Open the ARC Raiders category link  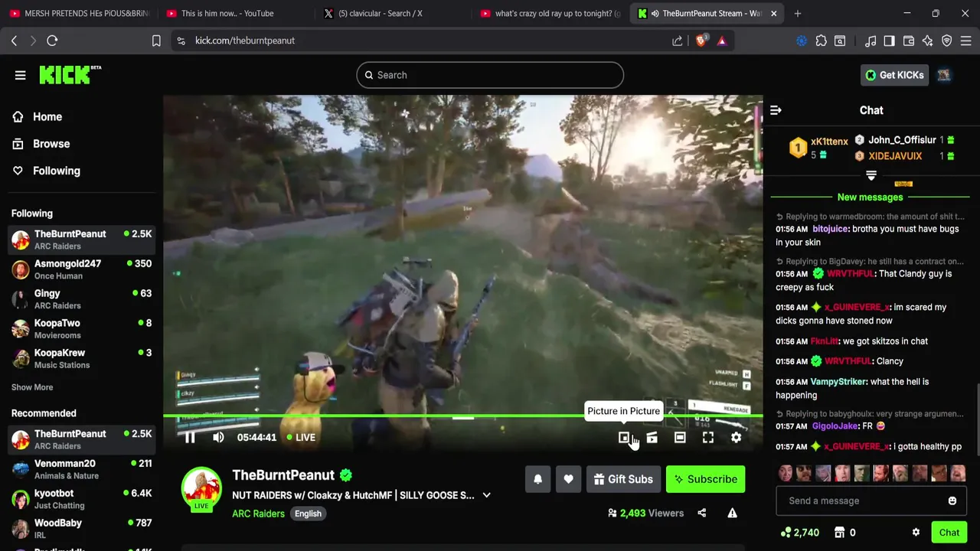coord(258,514)
